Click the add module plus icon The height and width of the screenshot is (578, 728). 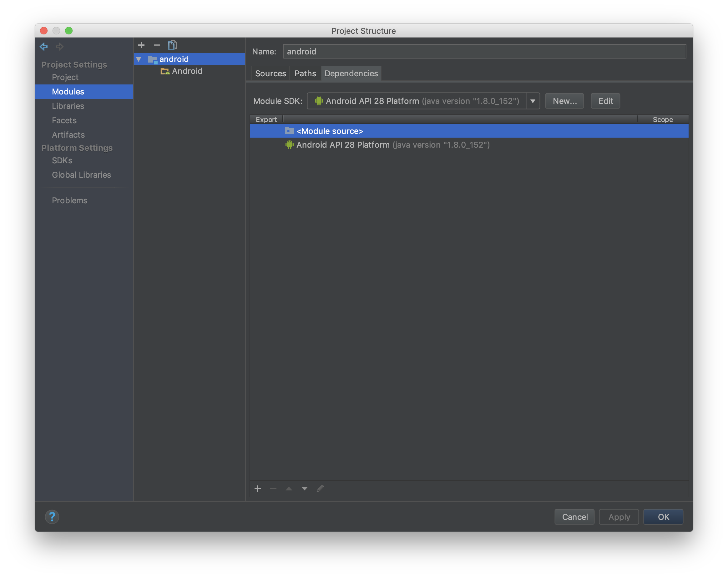pos(141,45)
